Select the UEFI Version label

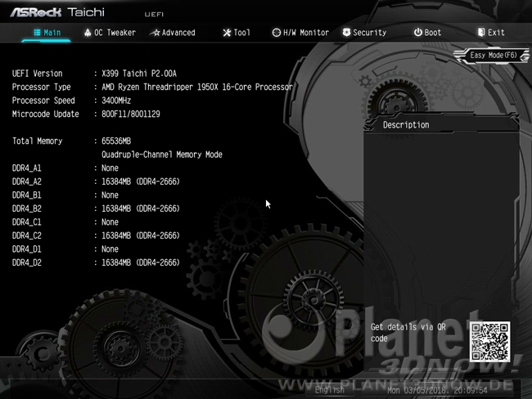coord(38,74)
